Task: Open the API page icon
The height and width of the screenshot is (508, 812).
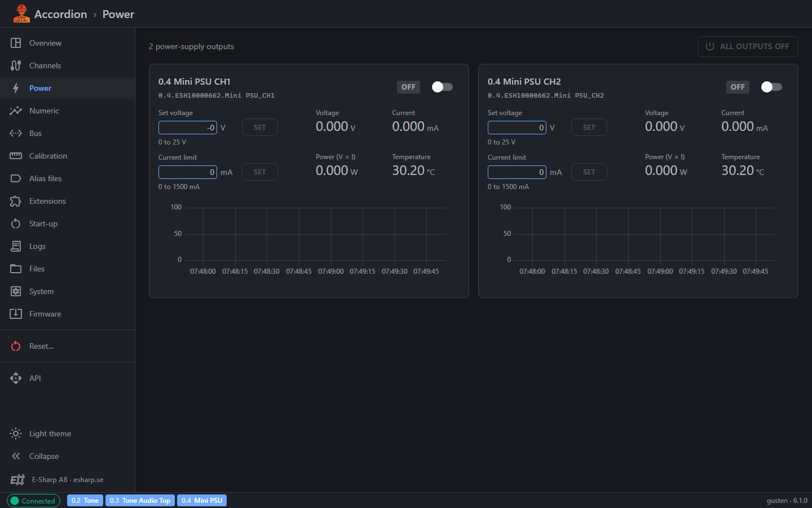Action: click(x=16, y=378)
